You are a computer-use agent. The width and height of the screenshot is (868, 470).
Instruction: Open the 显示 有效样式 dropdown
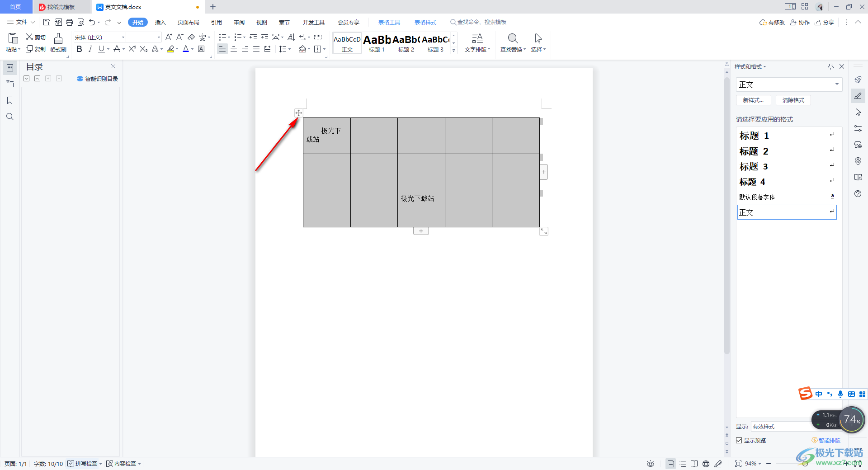click(x=782, y=426)
